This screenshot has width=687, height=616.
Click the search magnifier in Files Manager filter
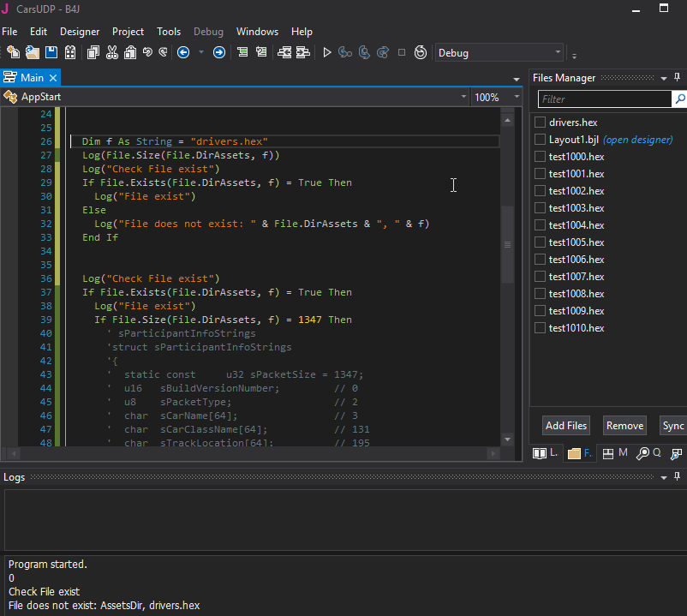(680, 99)
